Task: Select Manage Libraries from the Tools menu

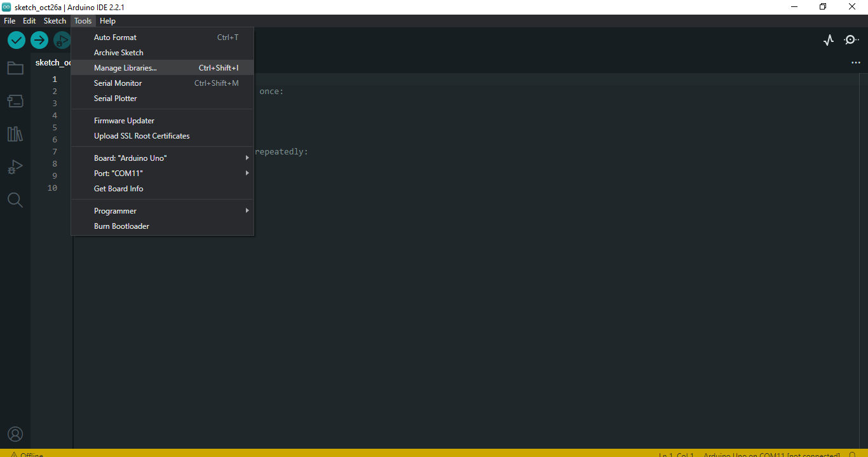Action: (x=125, y=67)
